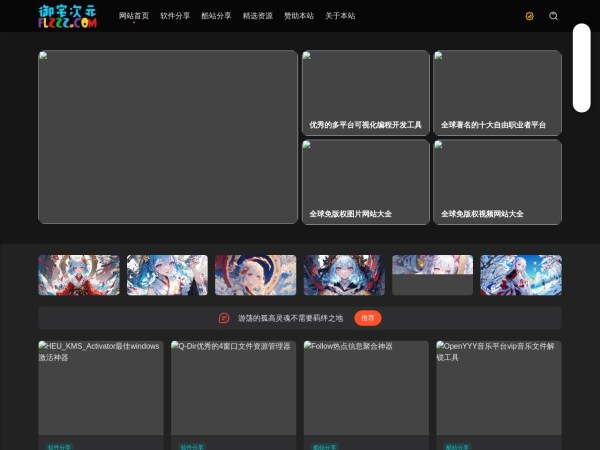600x450 pixels.
Task: Click the large featured banner image
Action: click(168, 137)
